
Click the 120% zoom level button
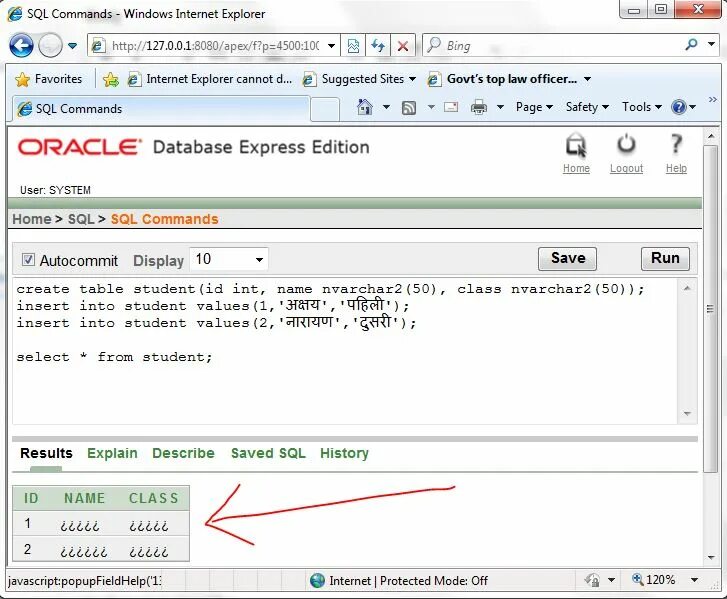coord(653,580)
